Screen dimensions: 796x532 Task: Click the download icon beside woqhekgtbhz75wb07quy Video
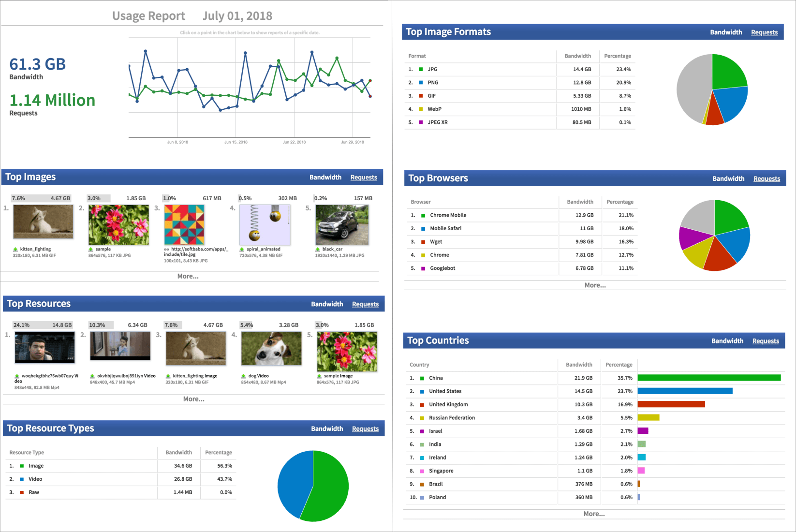click(x=16, y=376)
